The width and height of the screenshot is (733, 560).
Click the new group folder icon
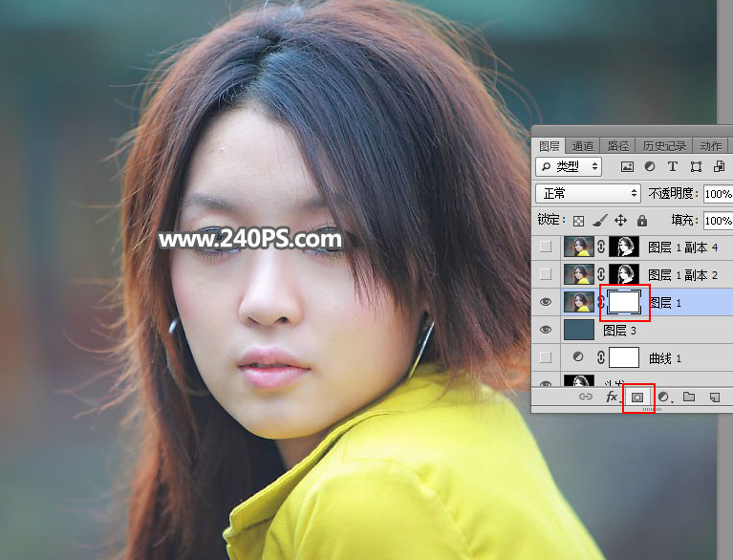point(689,398)
